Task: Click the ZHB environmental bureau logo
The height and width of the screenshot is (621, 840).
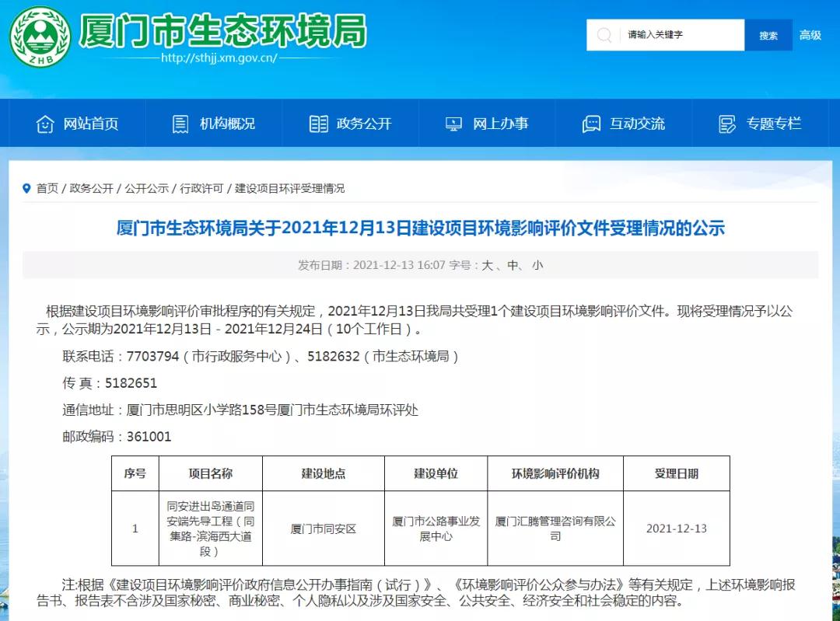Action: [40, 37]
